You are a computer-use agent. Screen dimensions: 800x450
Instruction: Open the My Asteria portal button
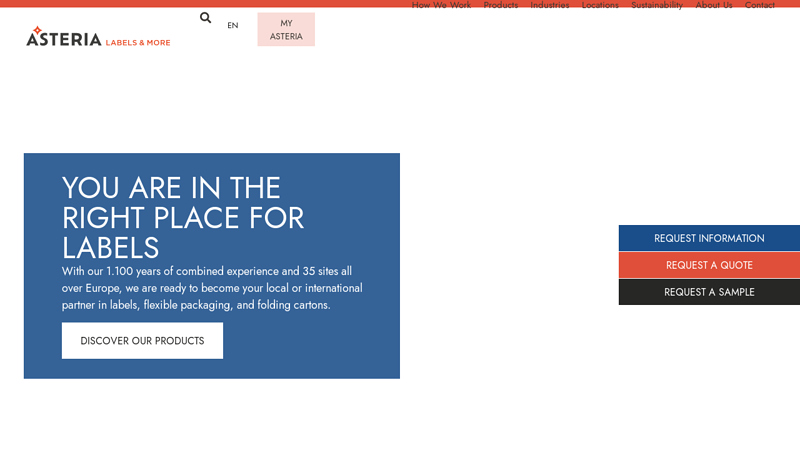[x=286, y=30]
